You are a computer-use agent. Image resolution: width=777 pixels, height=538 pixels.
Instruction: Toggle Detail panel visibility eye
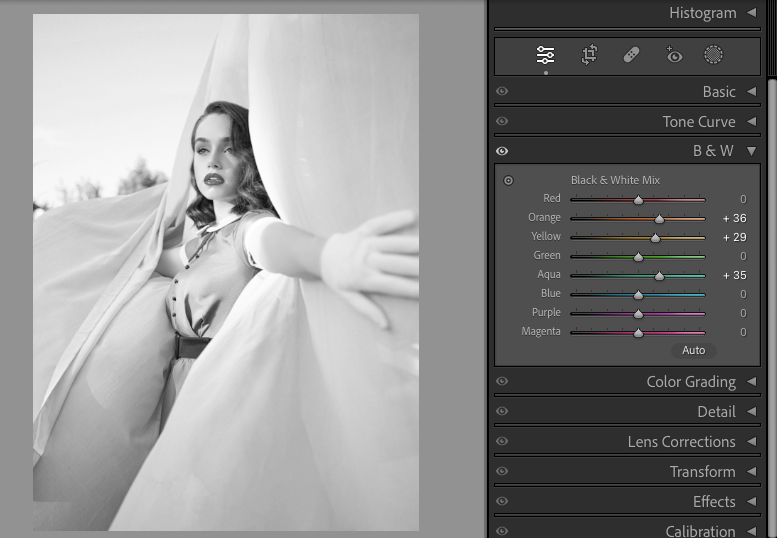(x=502, y=412)
